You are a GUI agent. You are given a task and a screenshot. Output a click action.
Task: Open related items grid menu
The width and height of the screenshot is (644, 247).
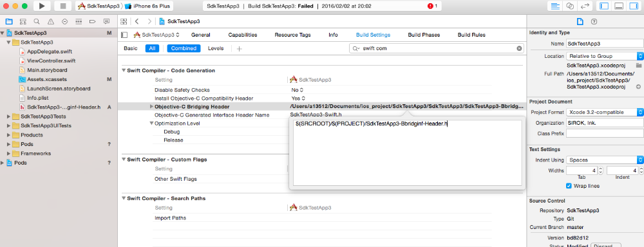pos(123,21)
